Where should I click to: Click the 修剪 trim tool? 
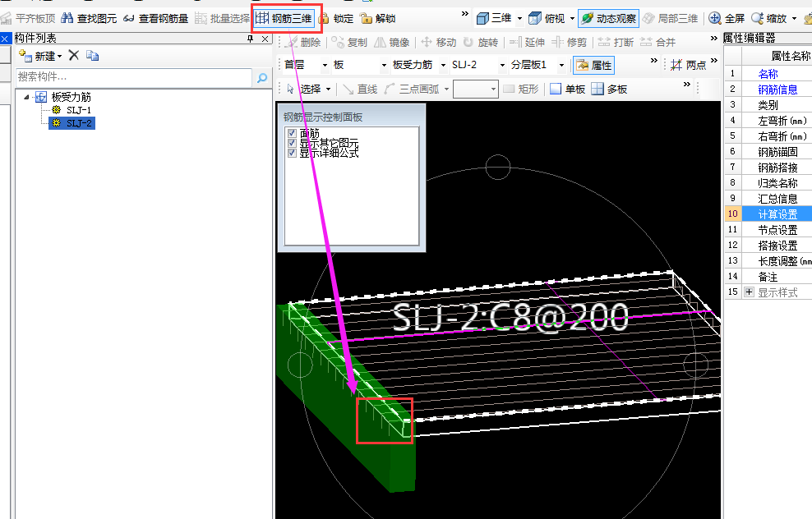[x=570, y=43]
